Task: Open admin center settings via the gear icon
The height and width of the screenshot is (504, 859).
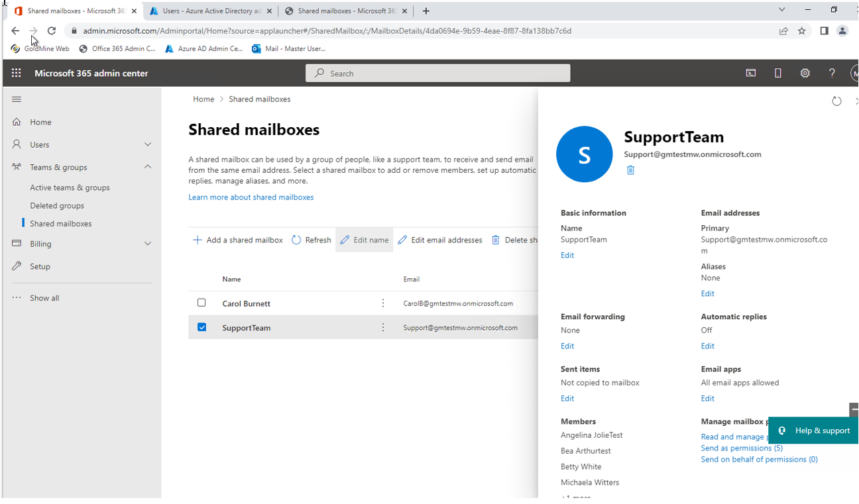Action: click(805, 73)
